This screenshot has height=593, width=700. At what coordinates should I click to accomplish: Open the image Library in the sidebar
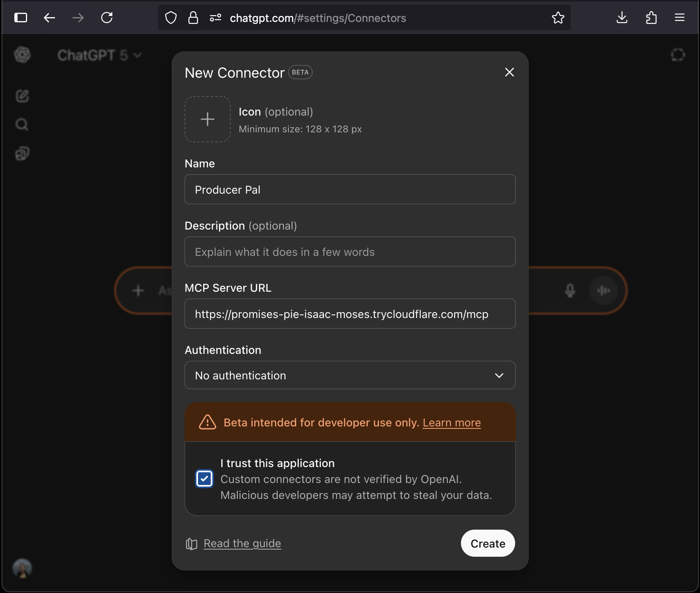click(x=22, y=153)
